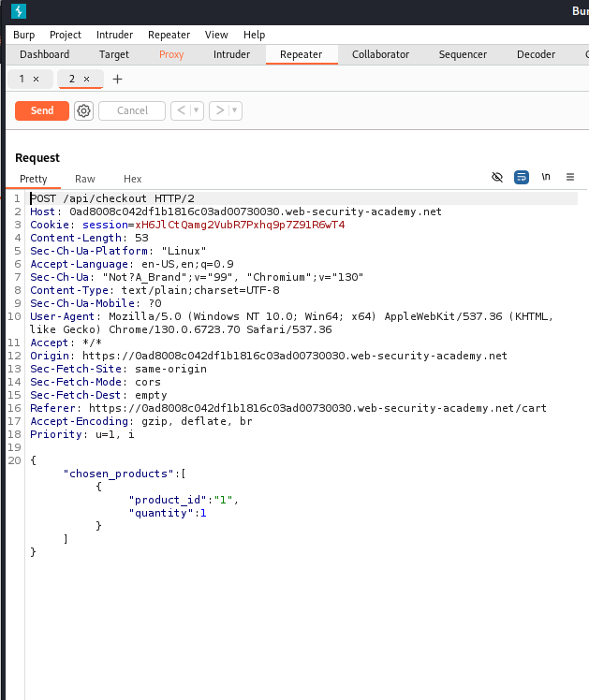589x700 pixels.
Task: Click the POST /api/checkout request line
Action: 112,198
